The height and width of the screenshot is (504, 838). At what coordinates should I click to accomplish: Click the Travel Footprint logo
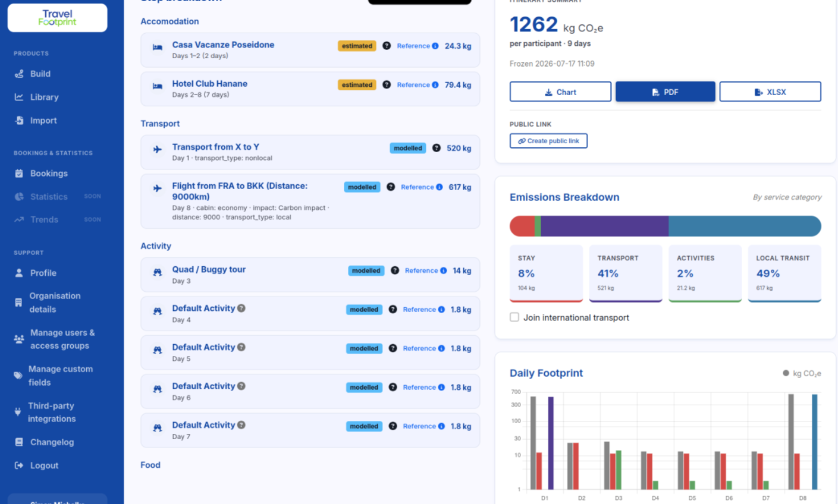57,18
